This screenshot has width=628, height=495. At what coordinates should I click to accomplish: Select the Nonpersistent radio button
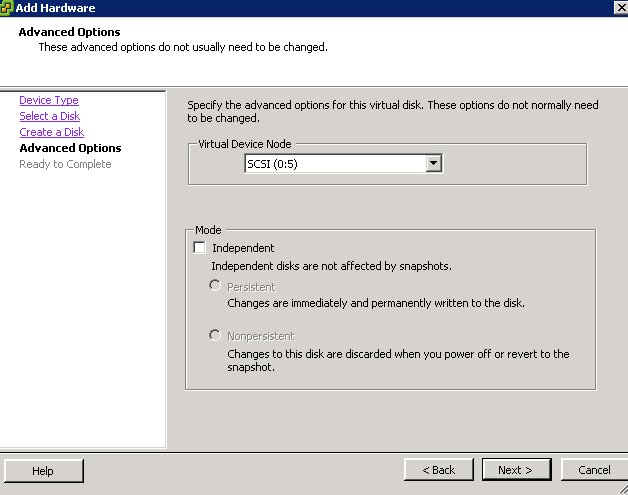tap(214, 335)
